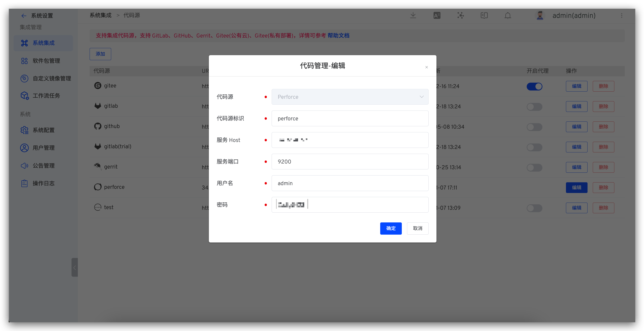644x331 pixels.
Task: Click the admin user avatar
Action: tap(540, 15)
